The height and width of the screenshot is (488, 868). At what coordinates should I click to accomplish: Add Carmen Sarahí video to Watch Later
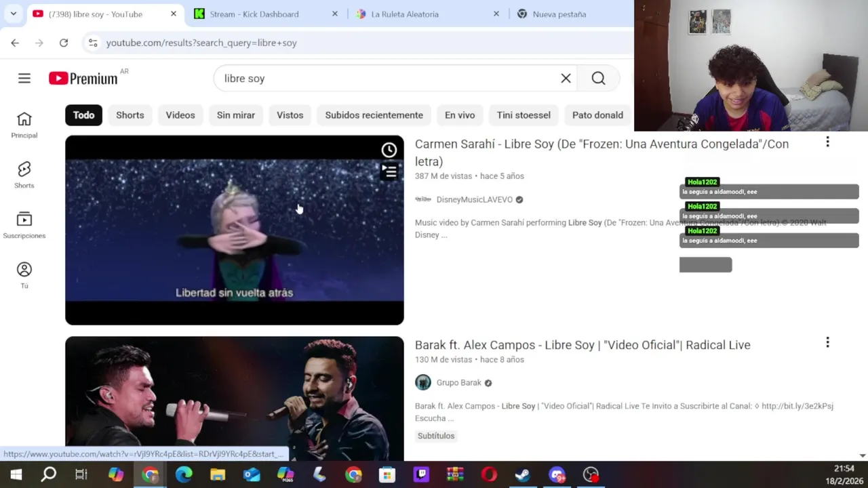(389, 150)
